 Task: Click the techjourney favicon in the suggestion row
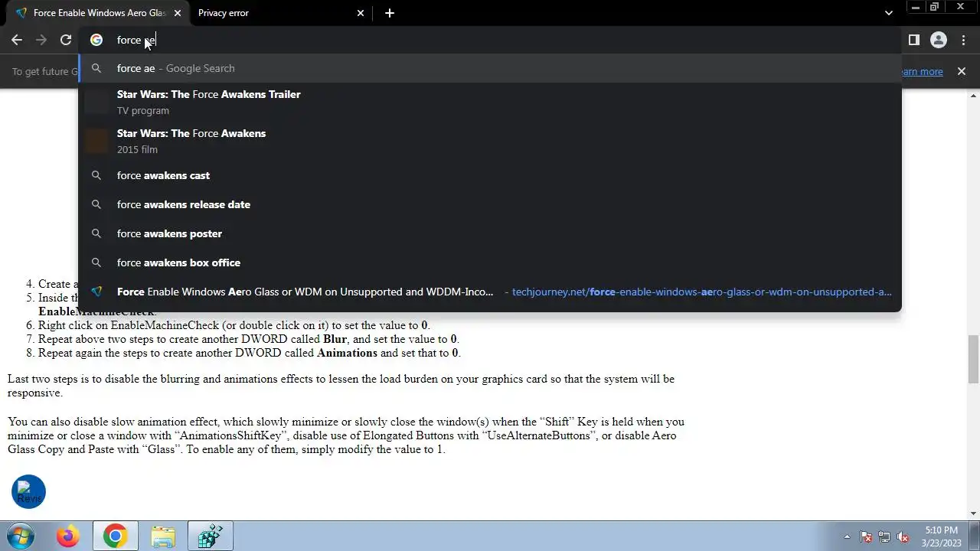click(96, 292)
